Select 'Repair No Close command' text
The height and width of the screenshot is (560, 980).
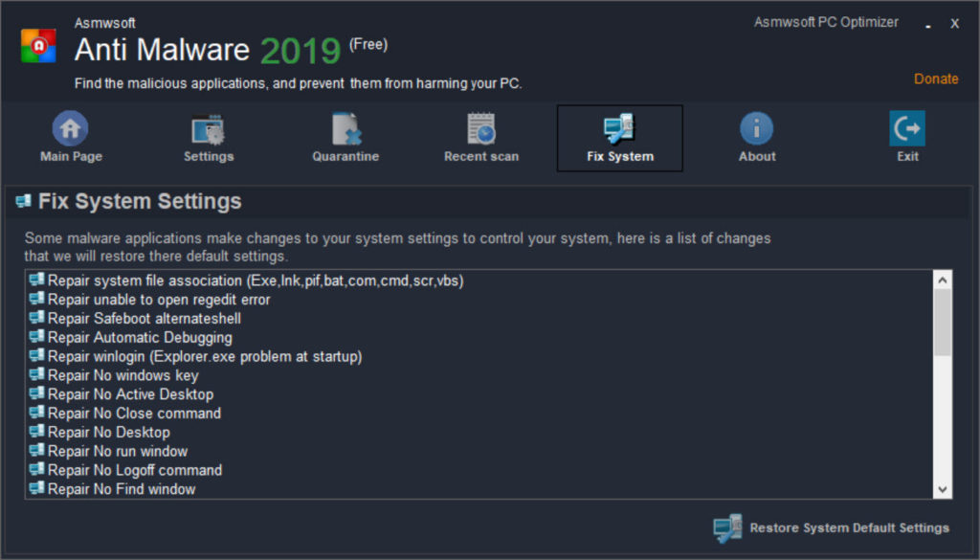(x=134, y=414)
